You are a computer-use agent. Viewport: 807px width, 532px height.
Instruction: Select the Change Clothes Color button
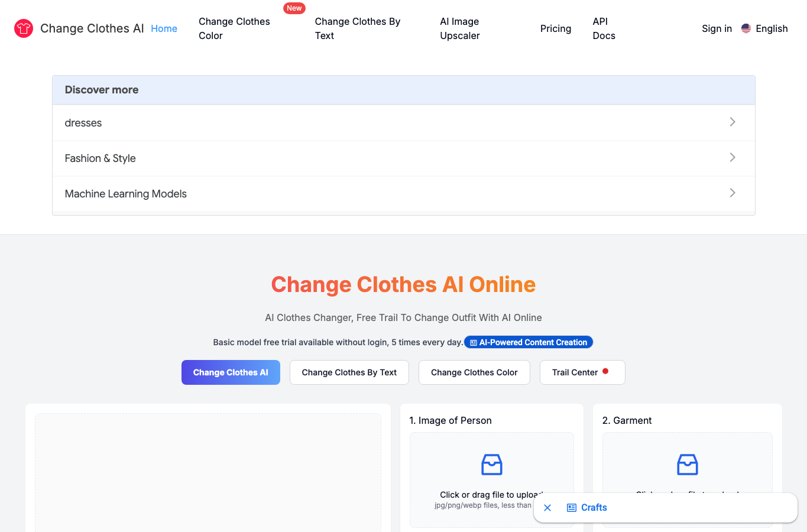[x=474, y=372]
